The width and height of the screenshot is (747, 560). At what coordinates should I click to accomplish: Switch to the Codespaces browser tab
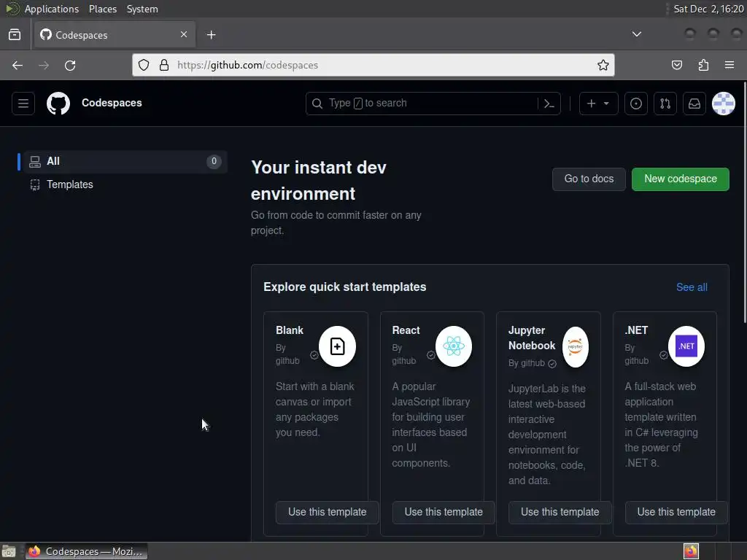click(115, 35)
